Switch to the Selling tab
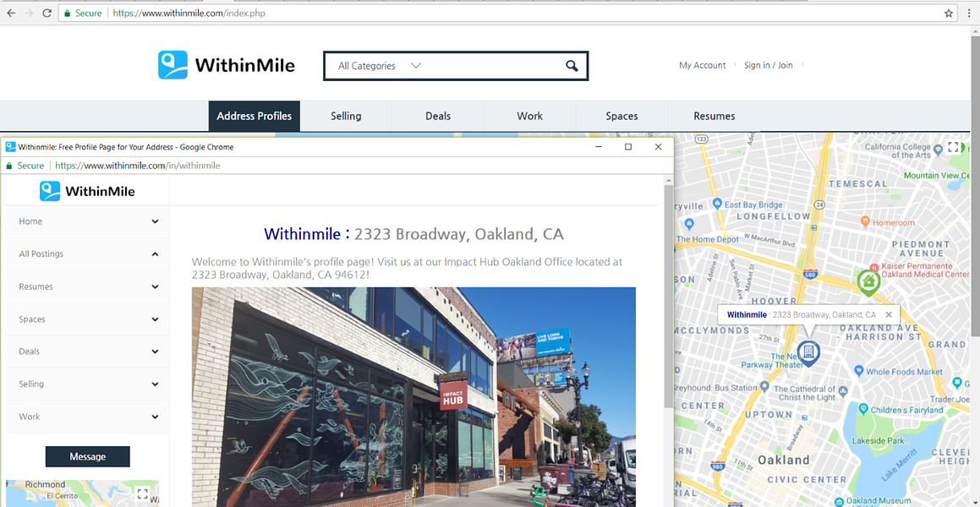Viewport: 980px width, 507px height. [346, 116]
